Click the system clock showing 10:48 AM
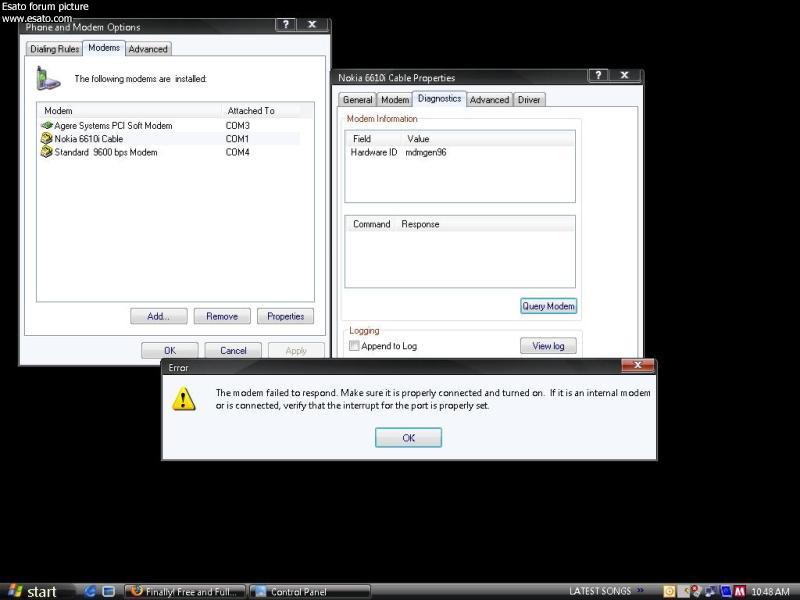800x600 pixels. [770, 592]
